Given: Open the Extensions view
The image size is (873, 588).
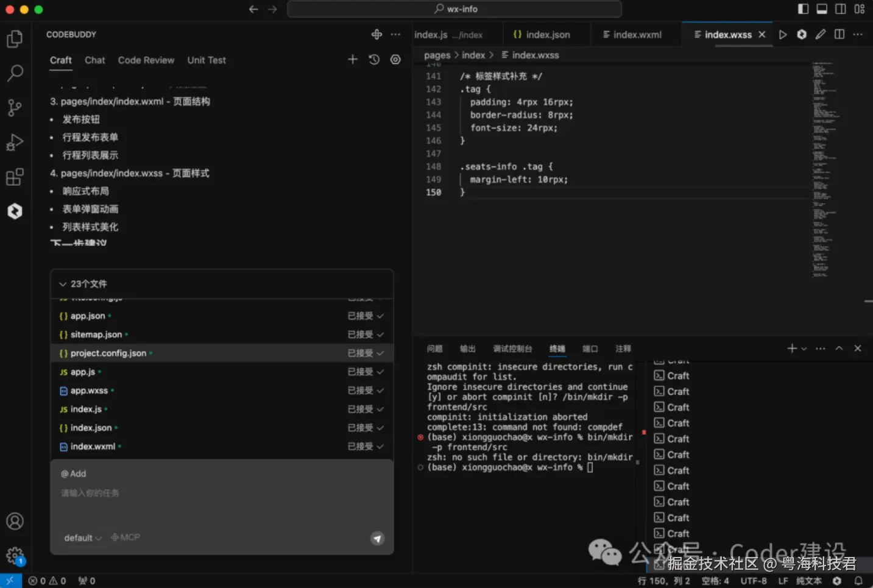Looking at the screenshot, I should (x=15, y=177).
